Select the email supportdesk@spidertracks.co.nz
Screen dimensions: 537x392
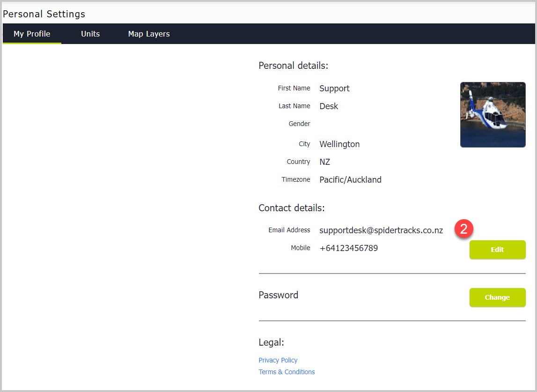(381, 230)
